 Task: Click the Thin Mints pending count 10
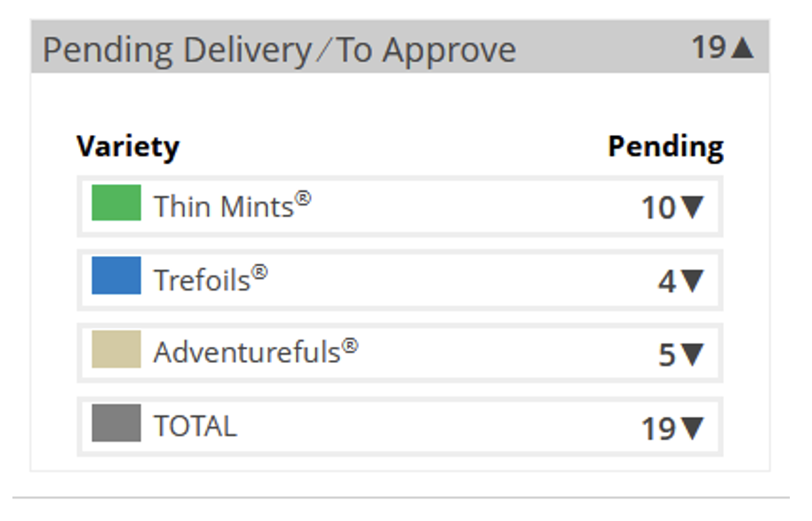tap(658, 208)
